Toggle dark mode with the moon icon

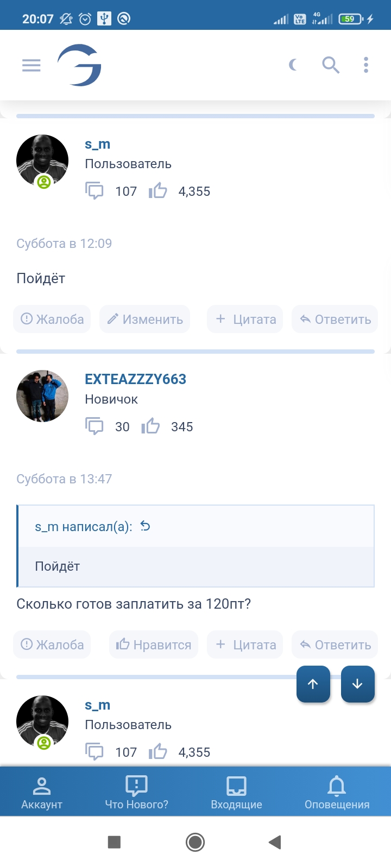(293, 66)
